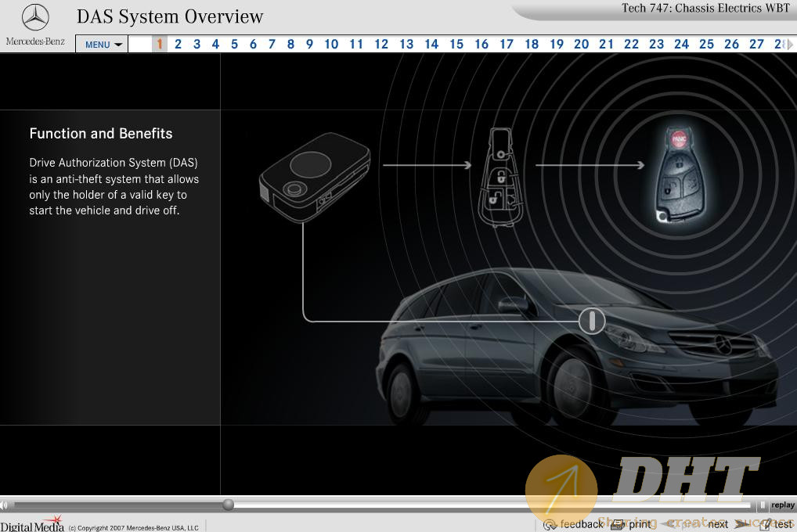Navigate to page 17
Viewport: 797px width, 532px height.
(x=507, y=45)
